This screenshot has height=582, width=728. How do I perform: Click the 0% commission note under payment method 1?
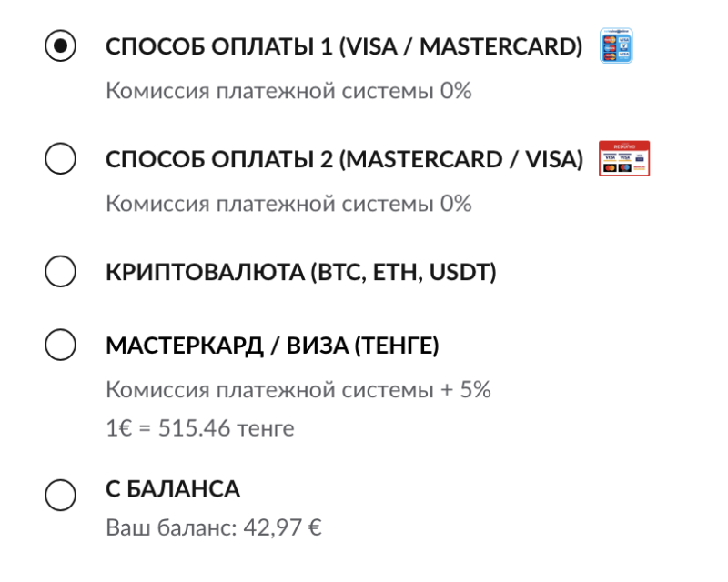point(288,91)
